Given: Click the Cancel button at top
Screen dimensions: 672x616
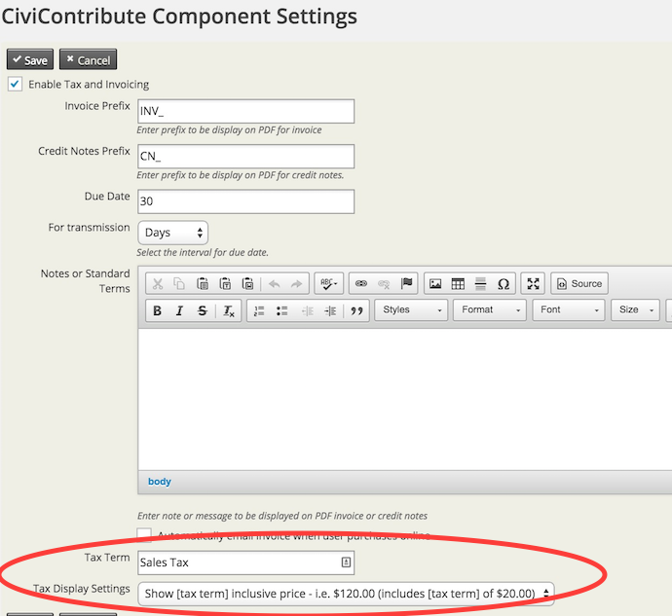Looking at the screenshot, I should click(88, 60).
